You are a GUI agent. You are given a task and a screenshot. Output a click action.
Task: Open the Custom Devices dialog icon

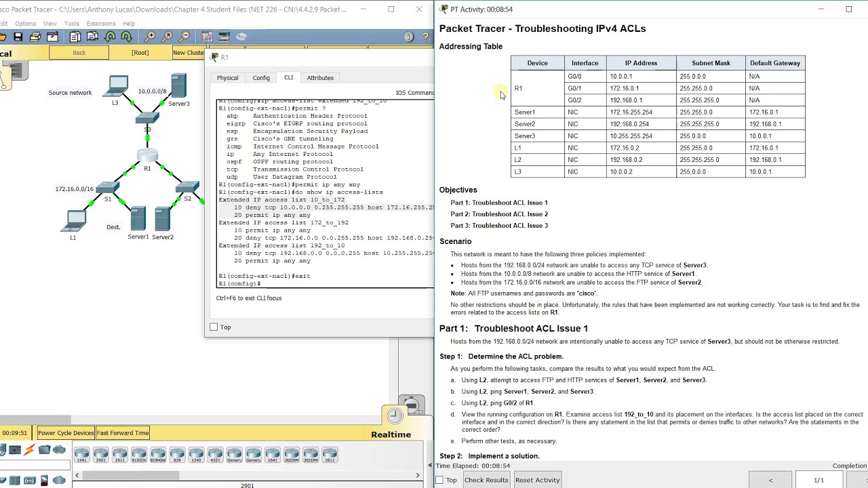point(224,37)
